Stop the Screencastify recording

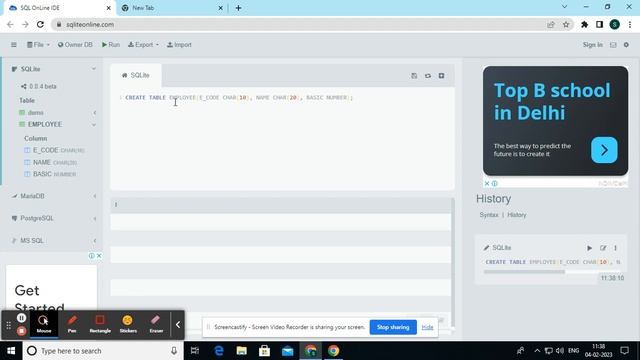[22, 331]
